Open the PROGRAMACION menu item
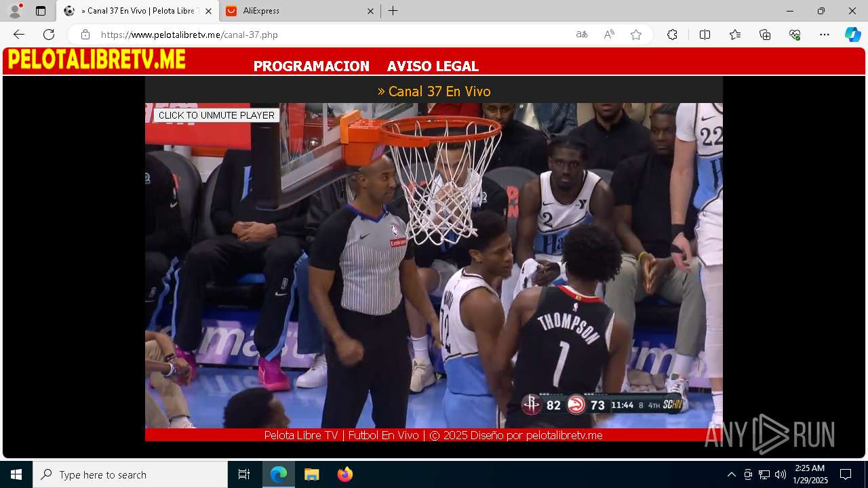 click(311, 66)
